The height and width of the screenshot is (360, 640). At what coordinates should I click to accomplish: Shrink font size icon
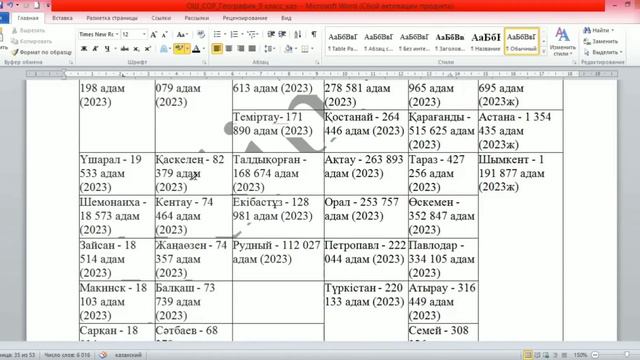click(164, 35)
